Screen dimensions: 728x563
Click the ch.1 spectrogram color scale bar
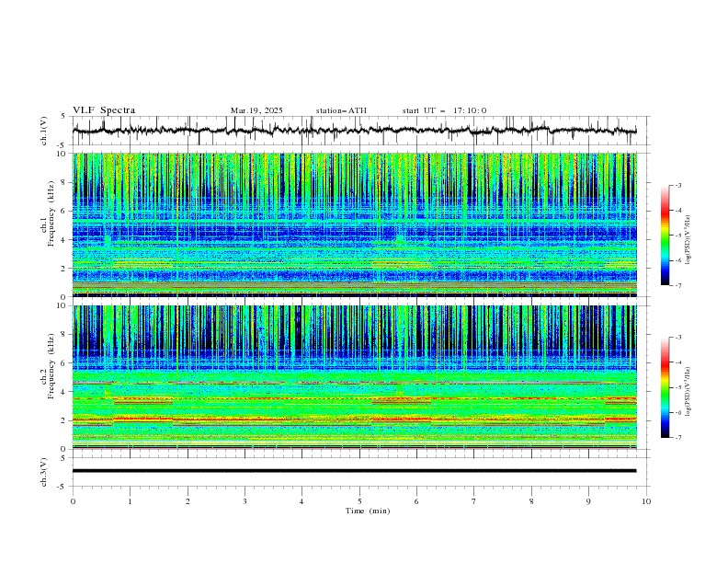tap(665, 236)
